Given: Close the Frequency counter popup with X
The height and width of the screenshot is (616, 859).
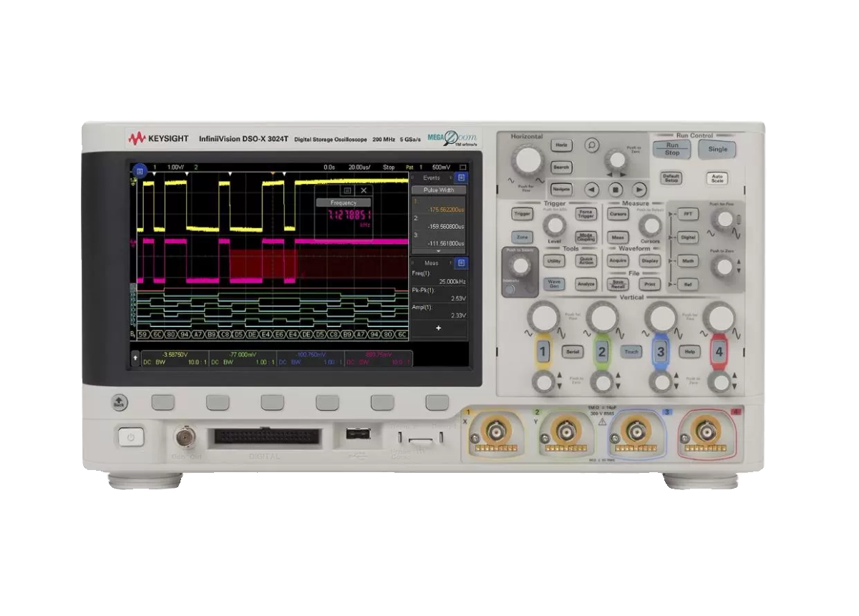Looking at the screenshot, I should (x=364, y=190).
